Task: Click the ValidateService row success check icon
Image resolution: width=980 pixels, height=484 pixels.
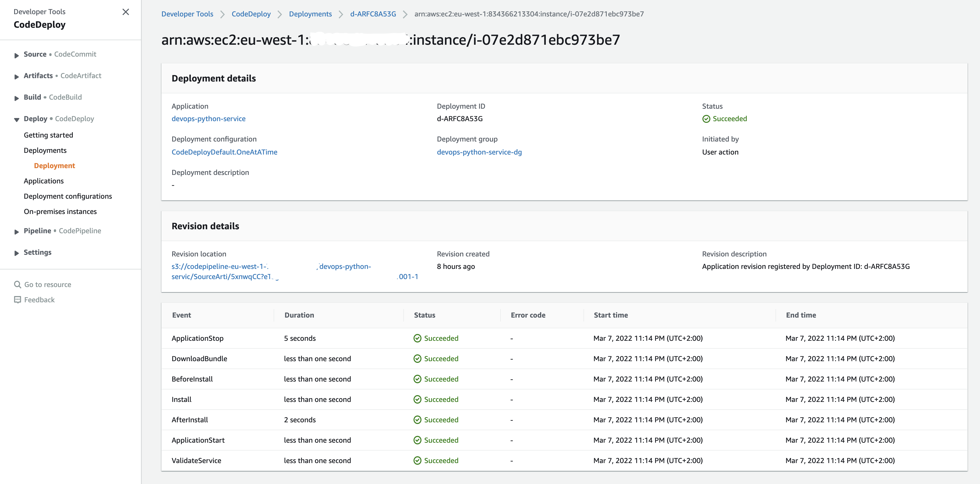Action: tap(417, 461)
